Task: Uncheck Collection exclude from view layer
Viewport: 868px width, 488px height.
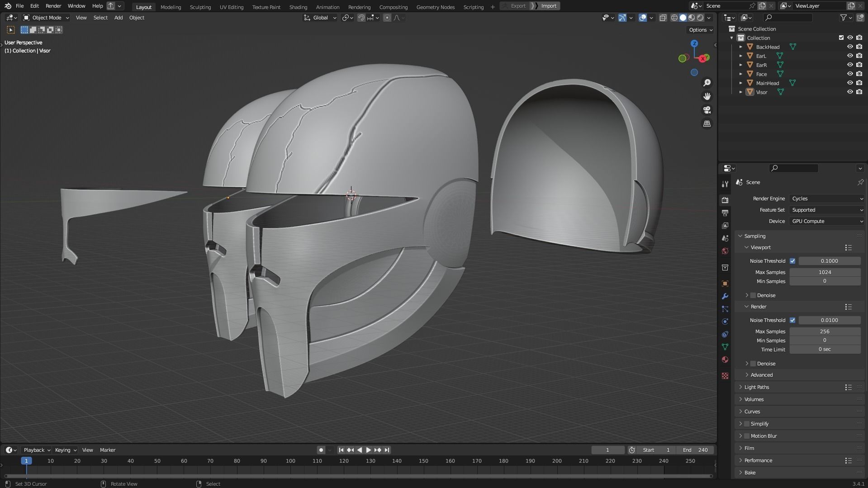Action: click(x=841, y=38)
